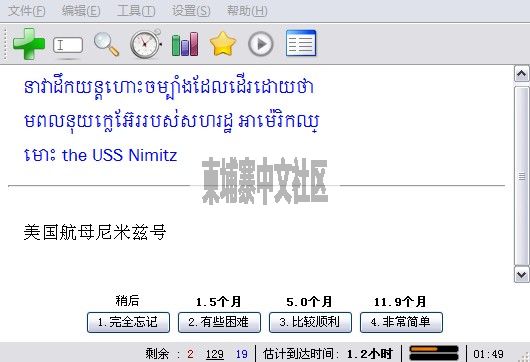Viewport: 530px width, 362px height.
Task: Open the 工具(T) menu
Action: (x=136, y=11)
